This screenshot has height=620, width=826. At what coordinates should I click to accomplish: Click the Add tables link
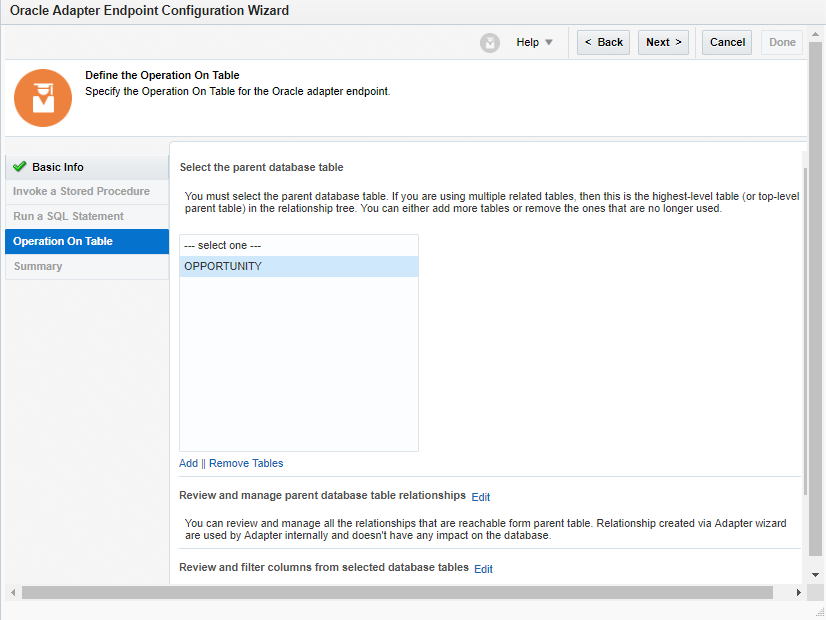[x=188, y=463]
